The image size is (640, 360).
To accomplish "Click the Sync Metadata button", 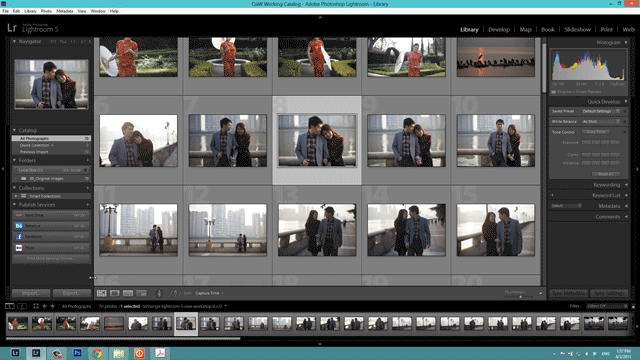I will (569, 293).
